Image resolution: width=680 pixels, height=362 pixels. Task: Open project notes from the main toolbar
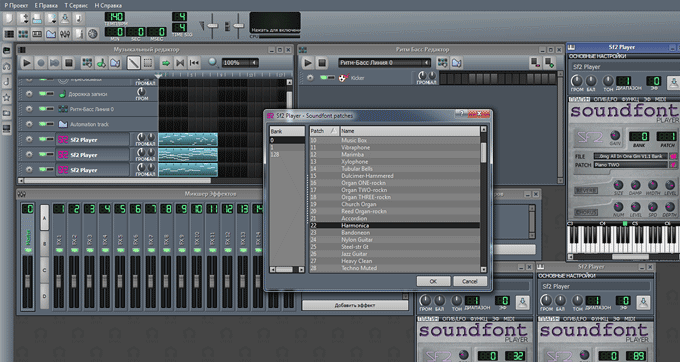(78, 34)
